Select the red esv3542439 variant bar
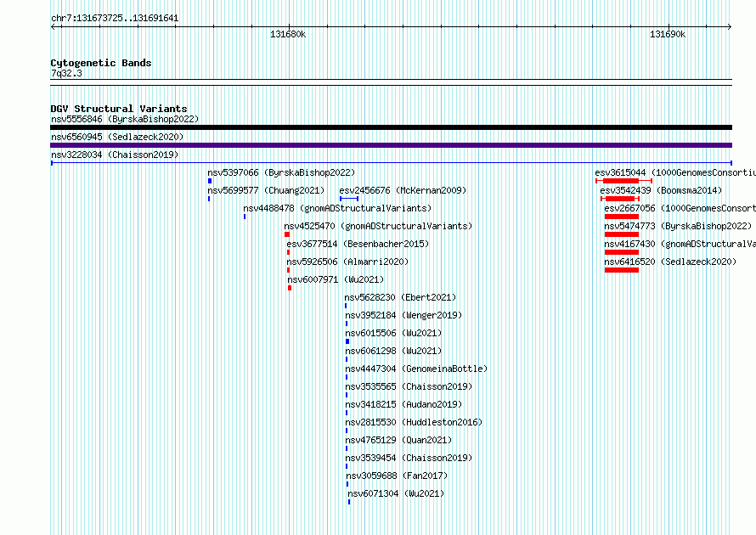The image size is (756, 535). (x=620, y=199)
